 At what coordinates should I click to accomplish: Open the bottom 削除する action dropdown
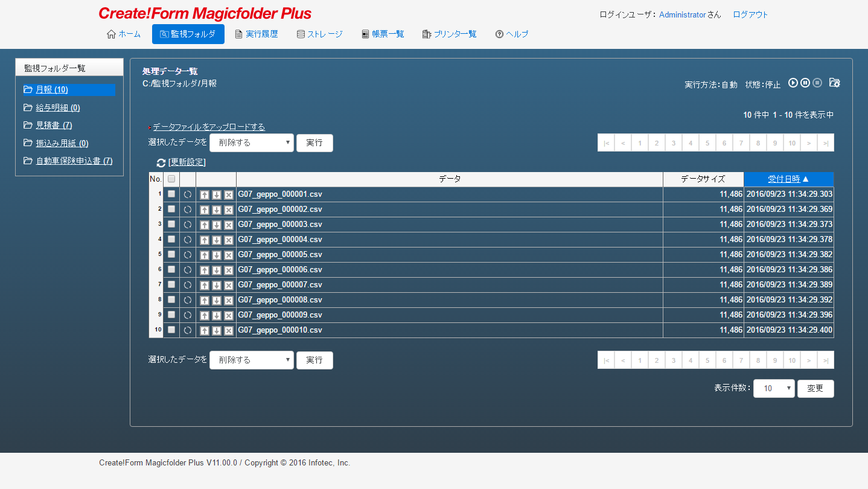[x=252, y=360]
